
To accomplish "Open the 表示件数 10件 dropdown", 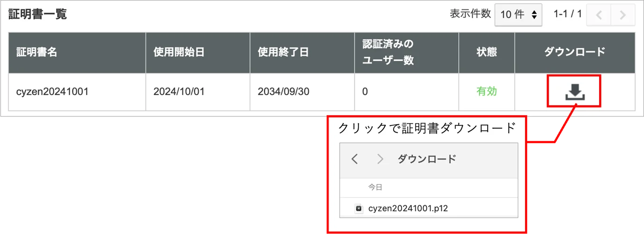I will coord(519,15).
